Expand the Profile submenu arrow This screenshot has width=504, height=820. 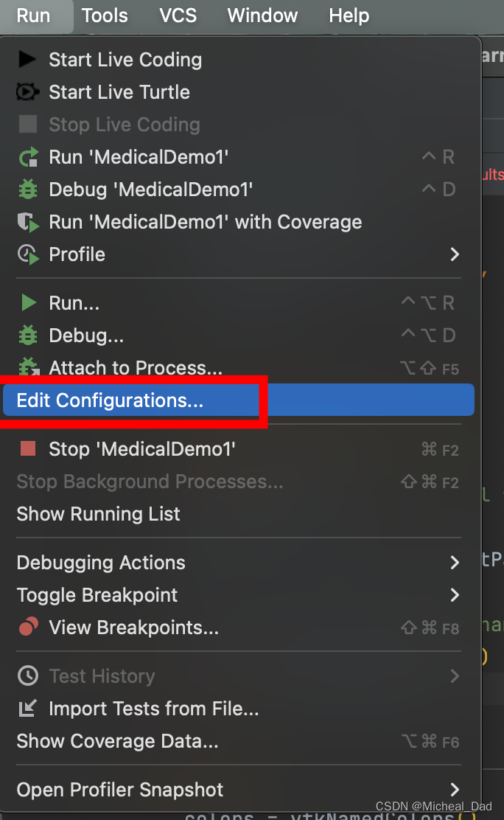[x=455, y=254]
